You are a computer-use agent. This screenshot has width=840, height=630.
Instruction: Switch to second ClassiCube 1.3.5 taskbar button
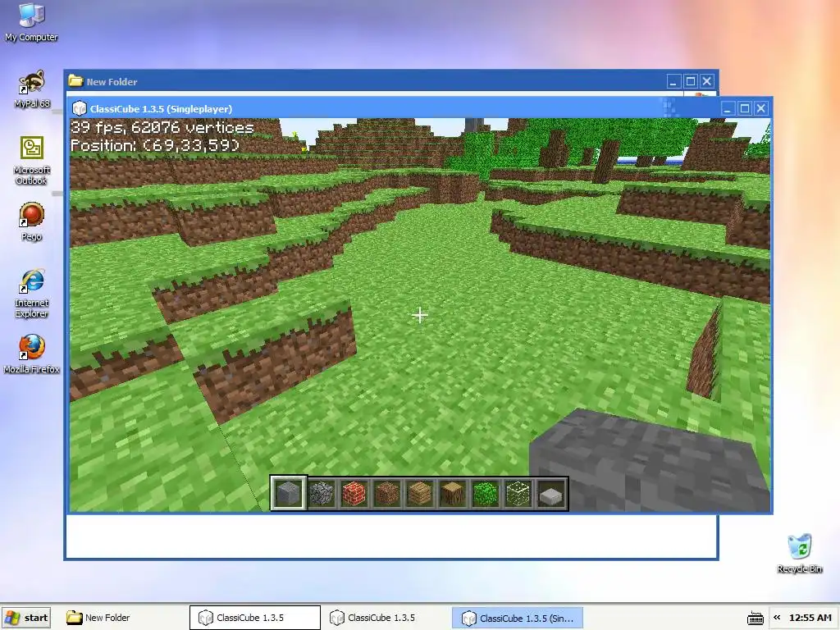(x=386, y=618)
